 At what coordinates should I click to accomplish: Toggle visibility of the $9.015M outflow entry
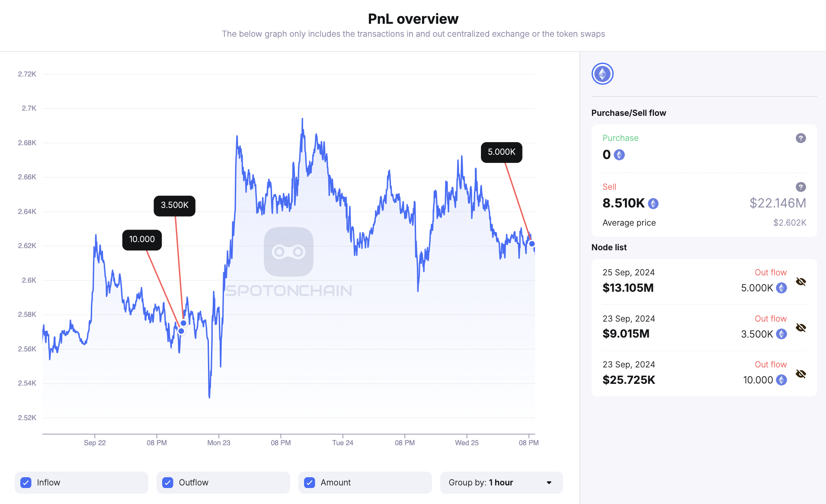point(801,327)
